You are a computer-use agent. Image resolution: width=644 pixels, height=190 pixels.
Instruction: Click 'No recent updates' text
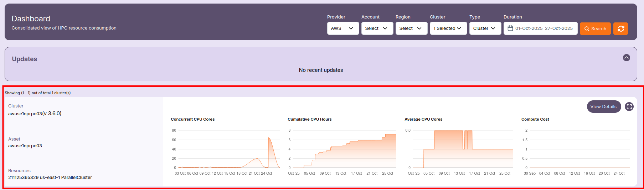pos(321,70)
